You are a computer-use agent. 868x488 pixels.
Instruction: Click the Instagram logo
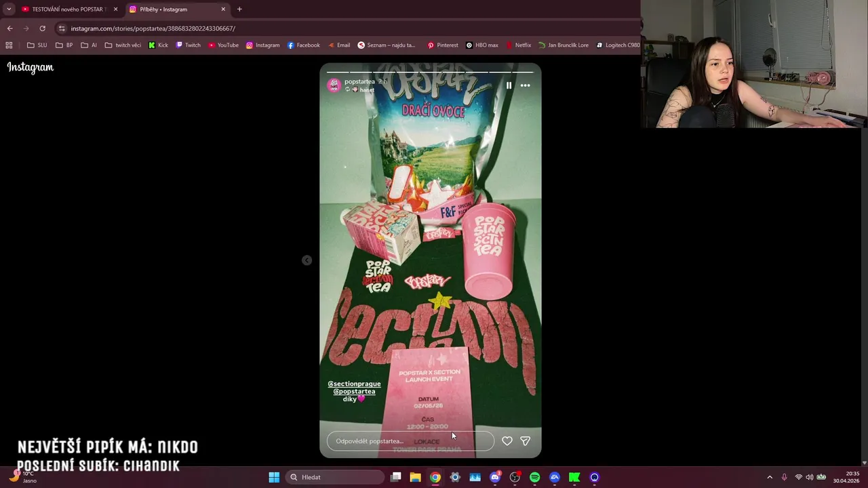tap(31, 67)
